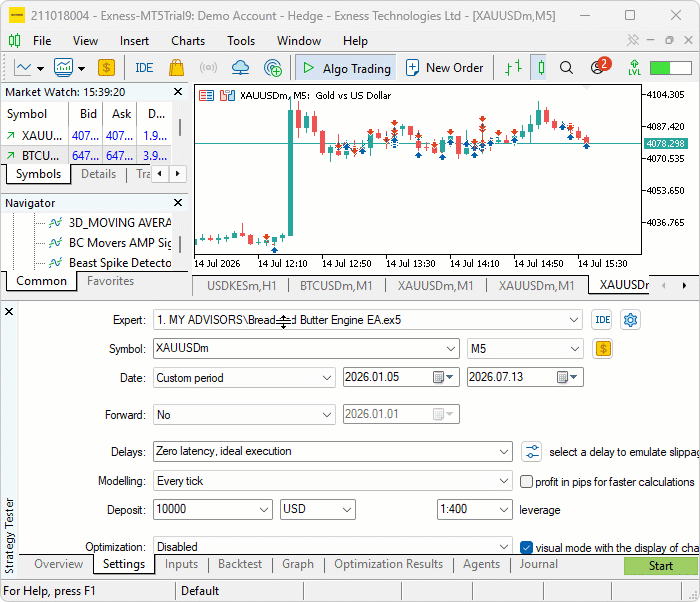Switch to Details tab in Market Watch
The height and width of the screenshot is (602, 700).
(99, 174)
